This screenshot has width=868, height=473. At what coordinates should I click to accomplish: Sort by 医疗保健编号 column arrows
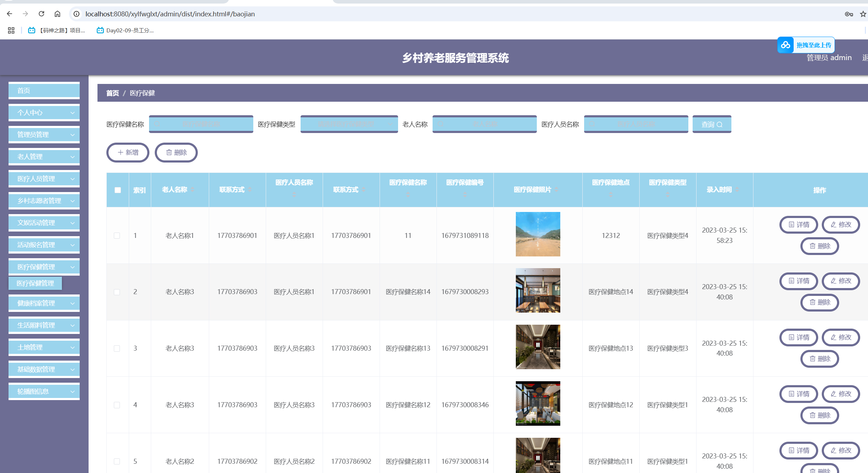point(465,195)
